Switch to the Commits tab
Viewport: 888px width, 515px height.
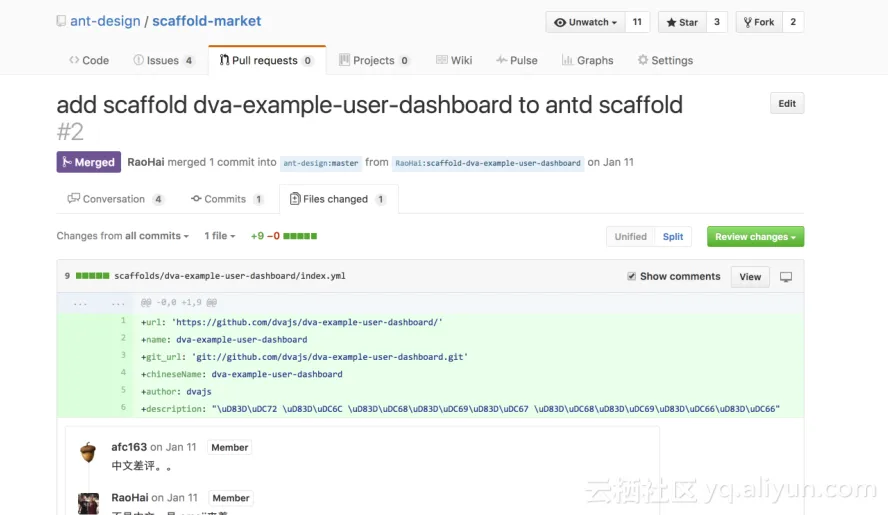(x=227, y=199)
